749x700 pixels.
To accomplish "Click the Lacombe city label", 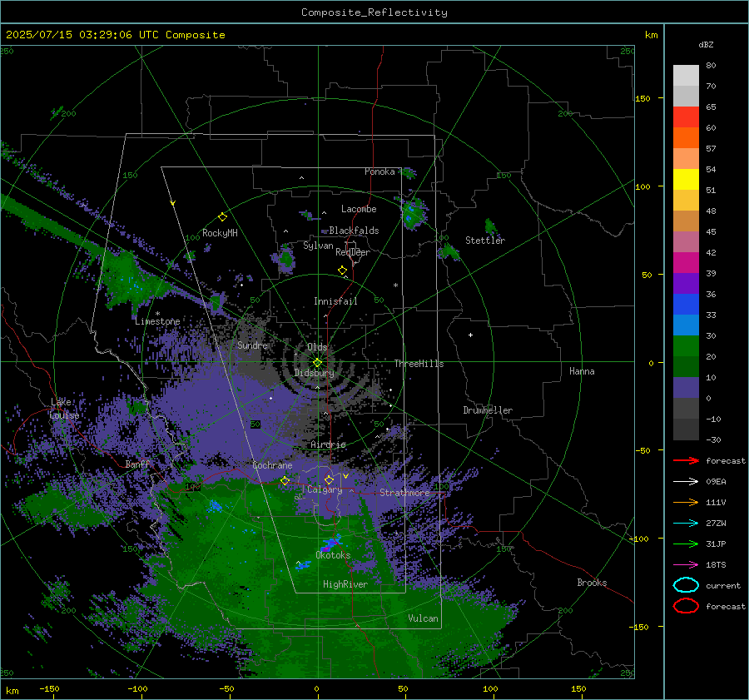I will pyautogui.click(x=359, y=209).
